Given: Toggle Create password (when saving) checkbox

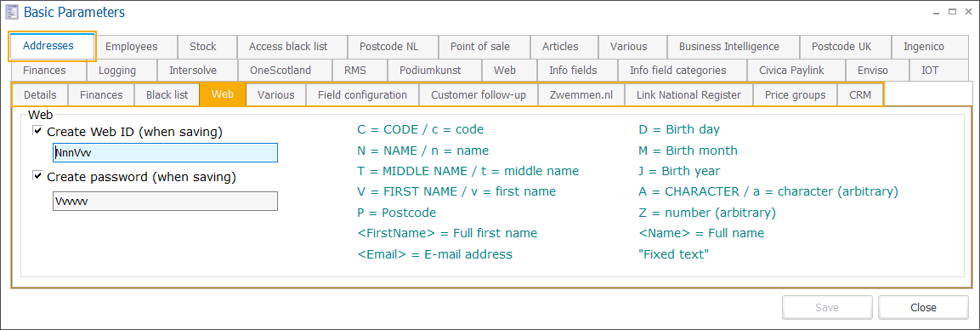Looking at the screenshot, I should click(x=37, y=176).
